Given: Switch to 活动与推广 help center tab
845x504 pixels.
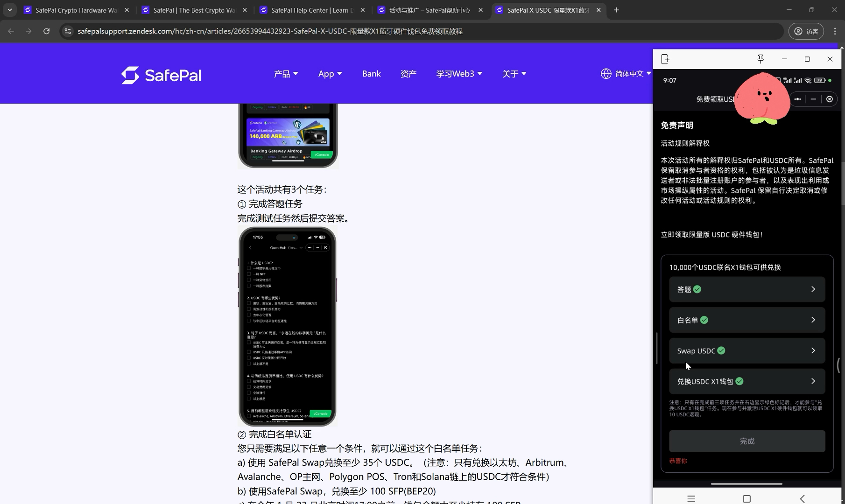Looking at the screenshot, I should 430,10.
